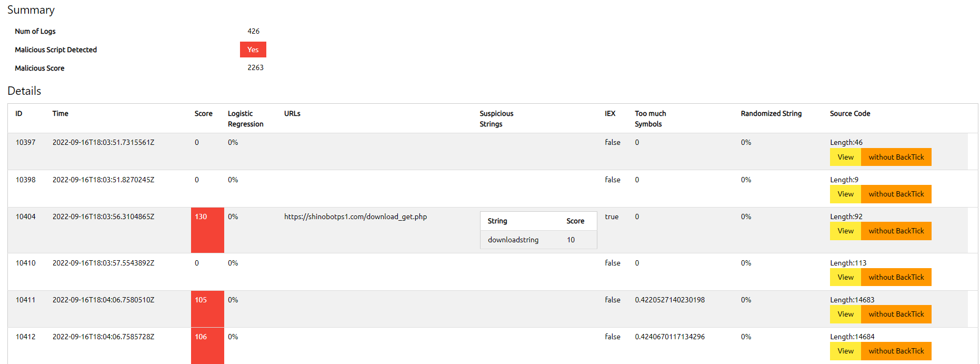The width and height of the screenshot is (980, 364).
Task: Click View button for log 10397
Action: coord(845,157)
